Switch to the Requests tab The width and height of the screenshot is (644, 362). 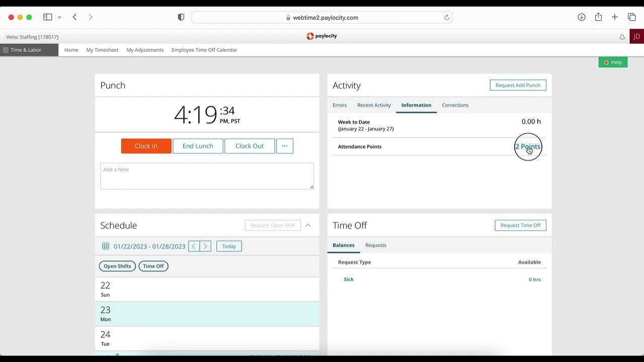(x=376, y=245)
